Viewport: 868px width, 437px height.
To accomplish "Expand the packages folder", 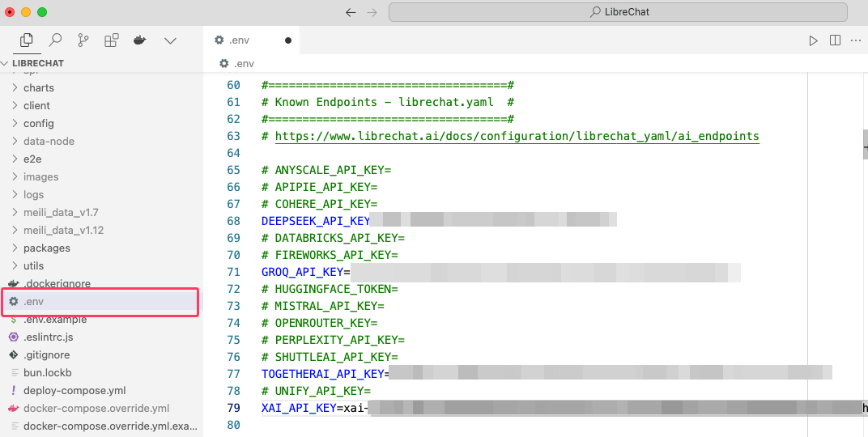I will 46,248.
